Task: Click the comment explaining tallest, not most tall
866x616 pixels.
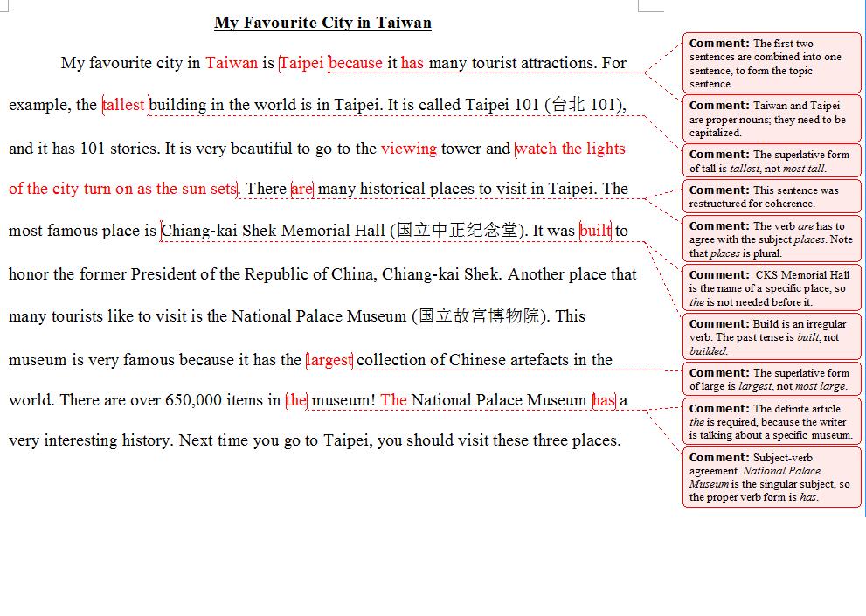Action: coord(772,161)
